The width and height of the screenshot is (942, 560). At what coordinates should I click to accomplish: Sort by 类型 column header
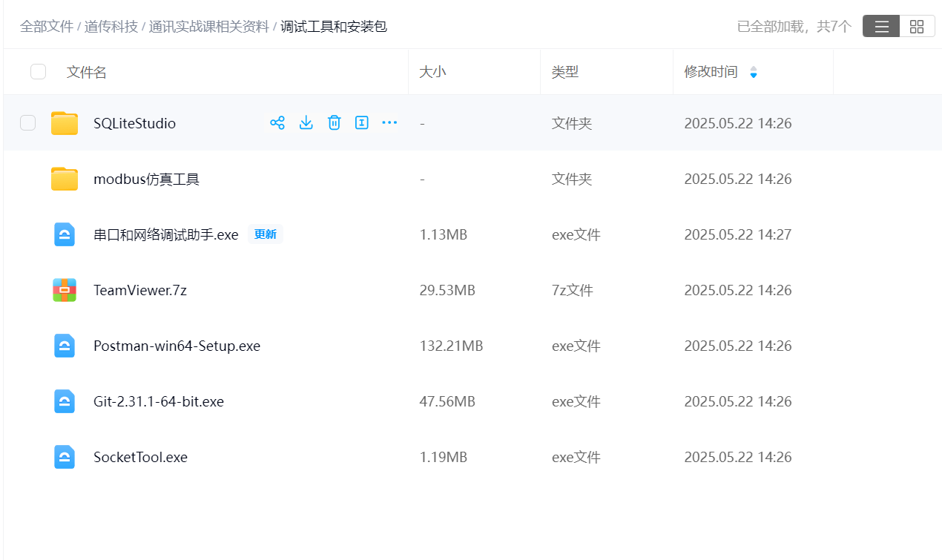[565, 72]
